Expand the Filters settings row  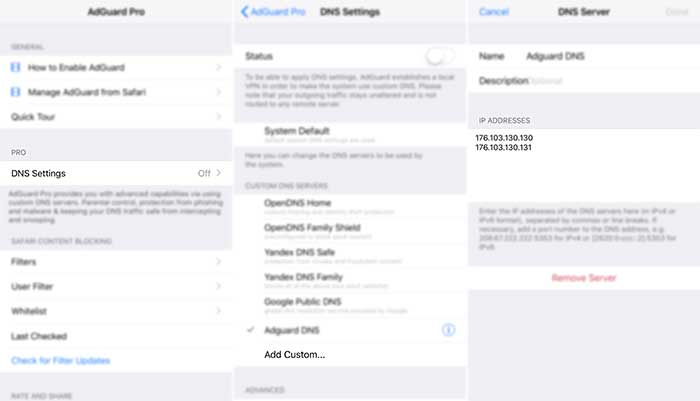pos(115,263)
